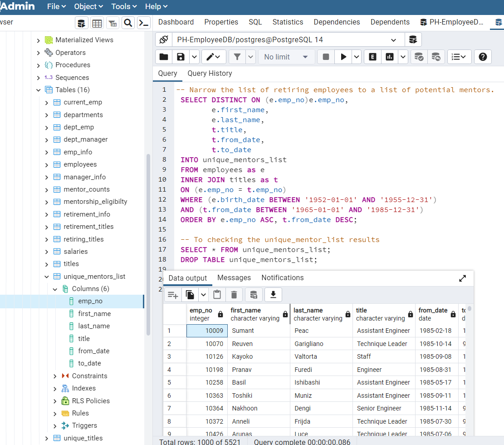
Task: Open the Query Tool from browser toolbar
Action: (x=81, y=23)
